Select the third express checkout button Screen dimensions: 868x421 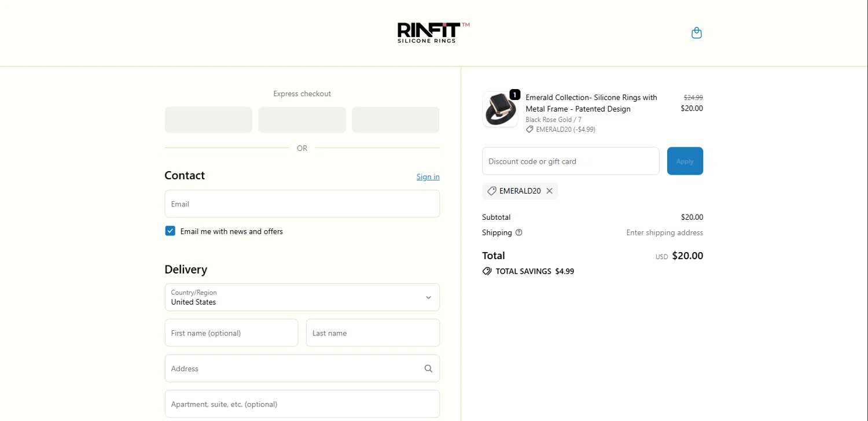tap(396, 120)
